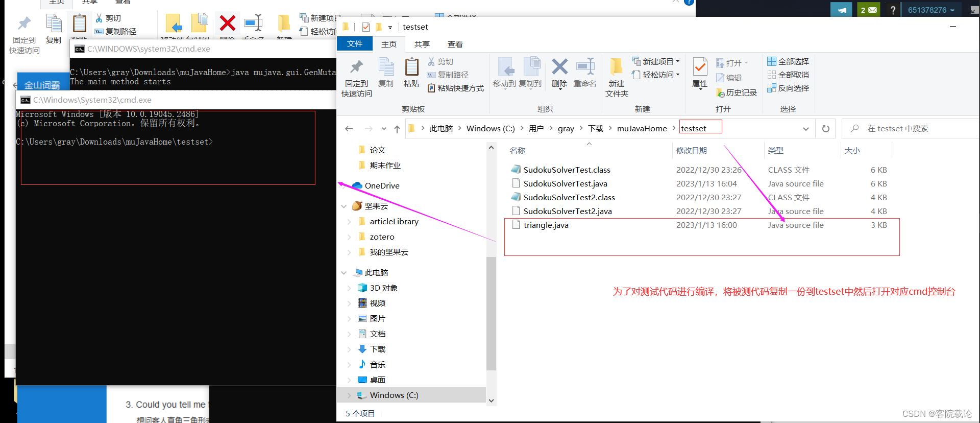This screenshot has height=423, width=980.
Task: Expand the articleLibrary tree node
Action: coord(349,222)
